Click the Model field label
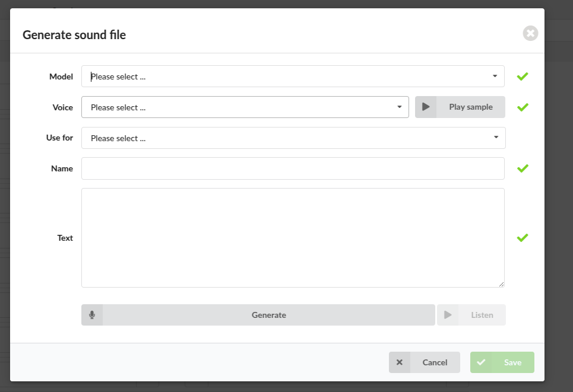Image resolution: width=573 pixels, height=392 pixels. 61,77
